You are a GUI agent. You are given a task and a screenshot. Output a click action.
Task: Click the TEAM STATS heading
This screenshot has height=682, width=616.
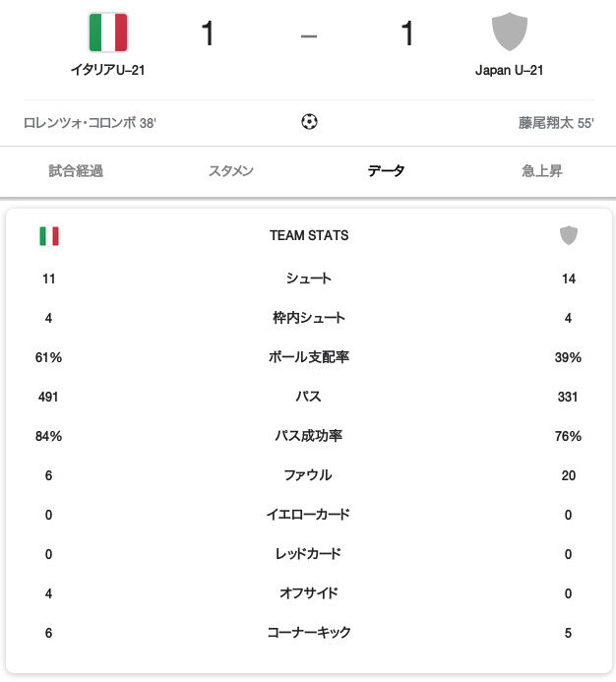click(309, 235)
